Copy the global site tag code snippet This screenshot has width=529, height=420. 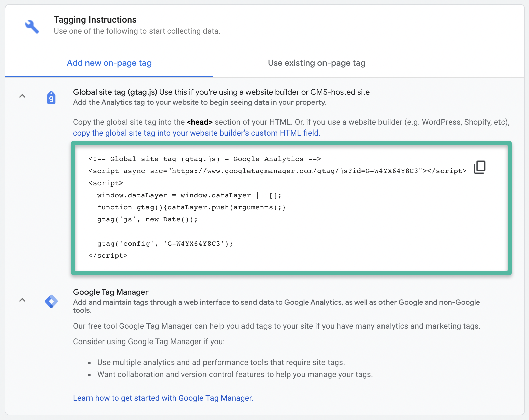coord(480,167)
